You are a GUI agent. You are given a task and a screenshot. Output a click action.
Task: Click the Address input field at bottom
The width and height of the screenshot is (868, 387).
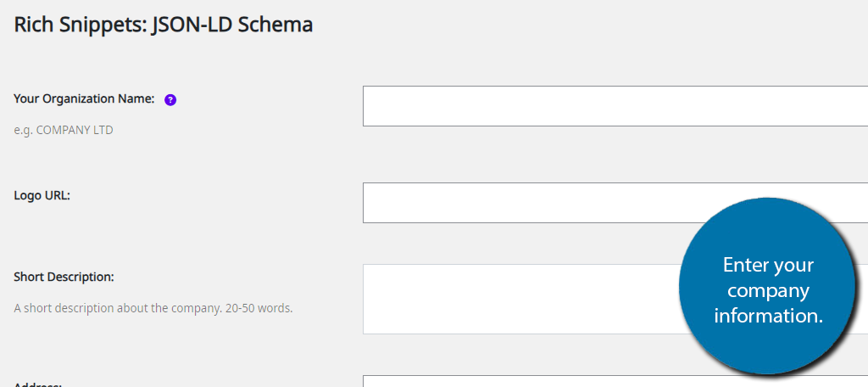click(x=615, y=381)
